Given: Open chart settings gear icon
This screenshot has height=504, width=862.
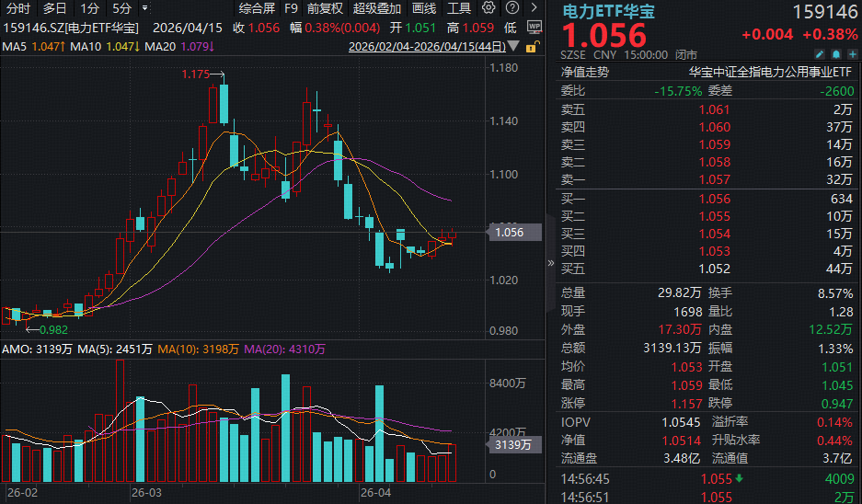Looking at the screenshot, I should coord(488,8).
